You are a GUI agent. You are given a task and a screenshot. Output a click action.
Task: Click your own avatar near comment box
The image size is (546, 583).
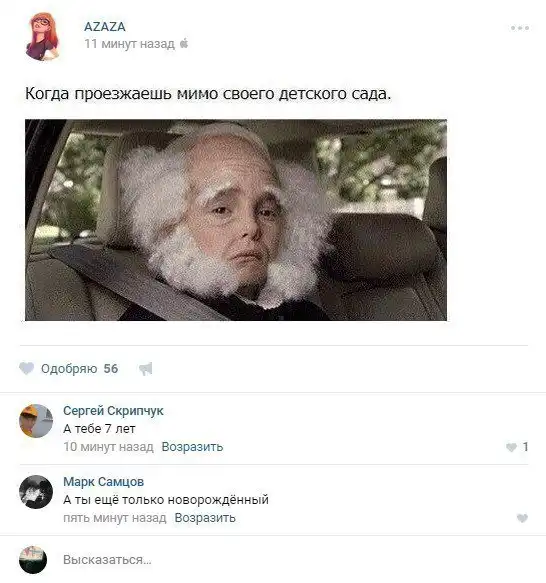click(33, 560)
